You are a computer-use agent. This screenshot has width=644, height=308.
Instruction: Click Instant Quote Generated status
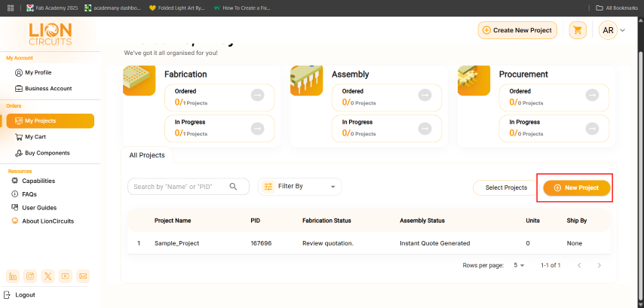(435, 243)
